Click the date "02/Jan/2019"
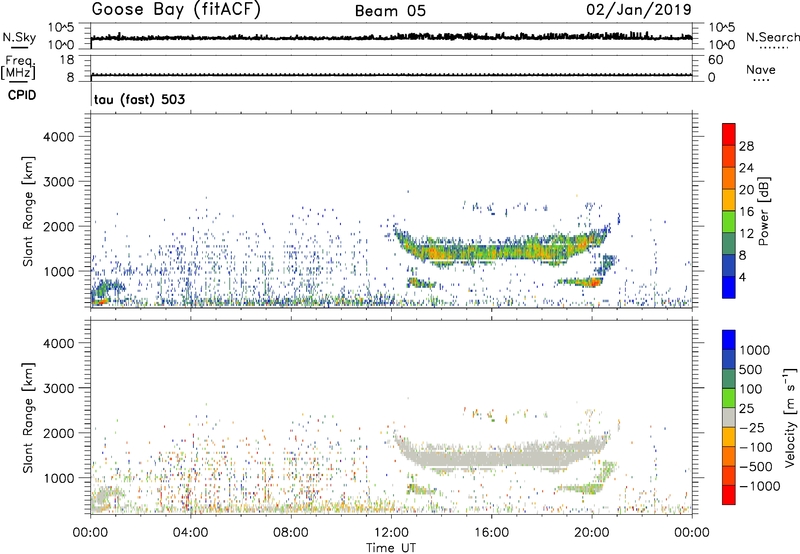The height and width of the screenshot is (554, 800). [x=639, y=10]
